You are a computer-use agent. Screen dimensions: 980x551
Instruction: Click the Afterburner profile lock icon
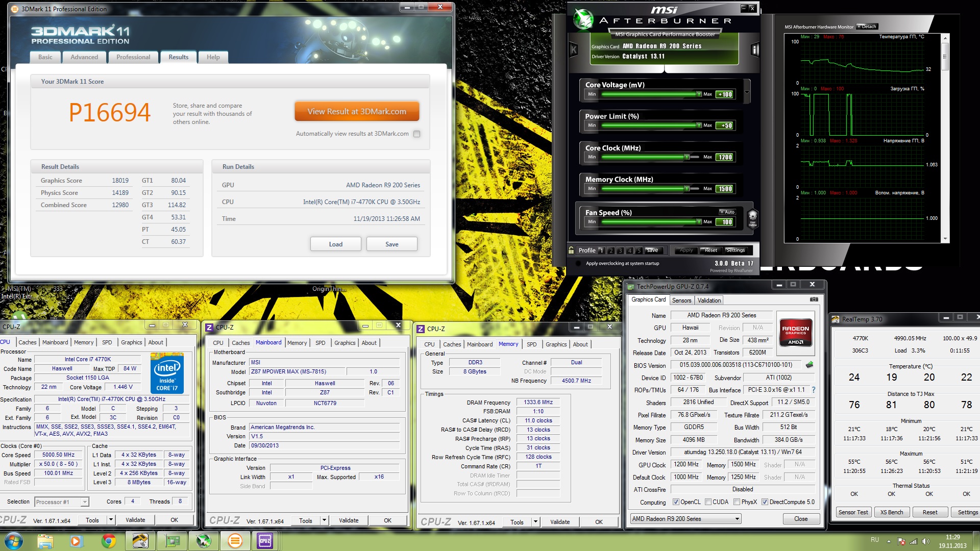[x=571, y=250]
